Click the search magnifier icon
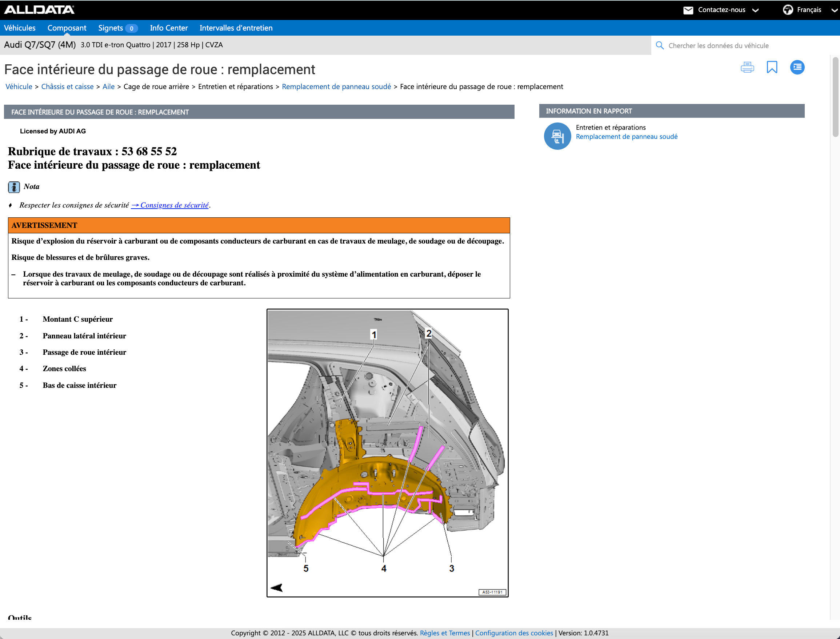 (x=660, y=45)
